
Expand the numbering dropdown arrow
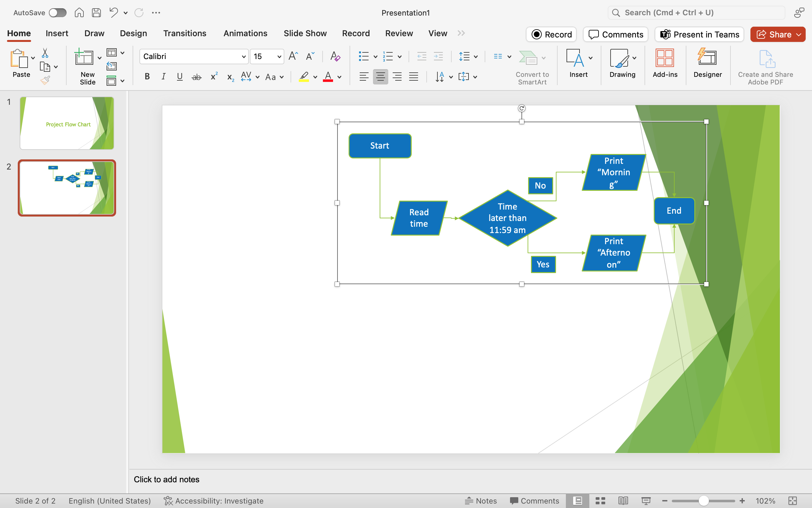[x=400, y=57]
